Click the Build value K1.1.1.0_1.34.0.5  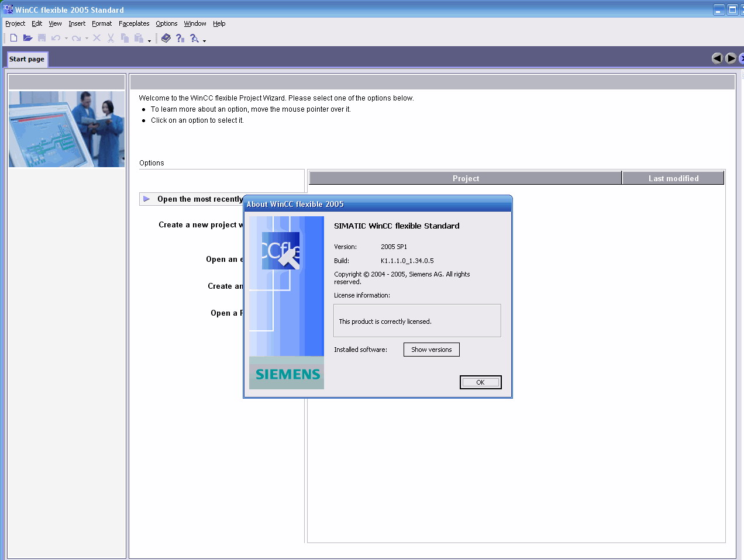(x=407, y=261)
